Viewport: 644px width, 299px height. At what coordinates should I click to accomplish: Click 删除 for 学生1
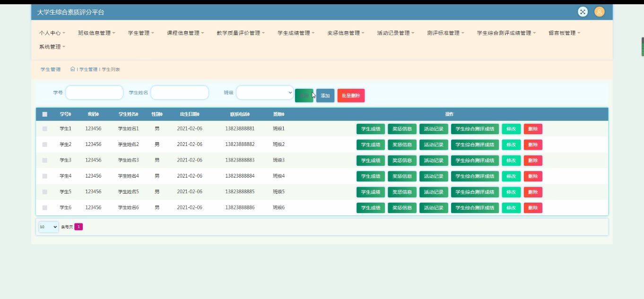tap(533, 129)
